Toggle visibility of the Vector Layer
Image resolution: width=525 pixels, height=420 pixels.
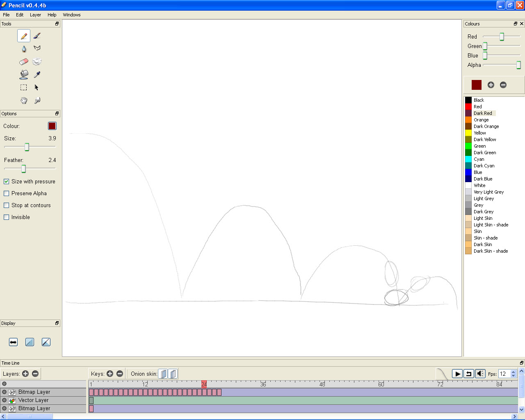[x=4, y=400]
